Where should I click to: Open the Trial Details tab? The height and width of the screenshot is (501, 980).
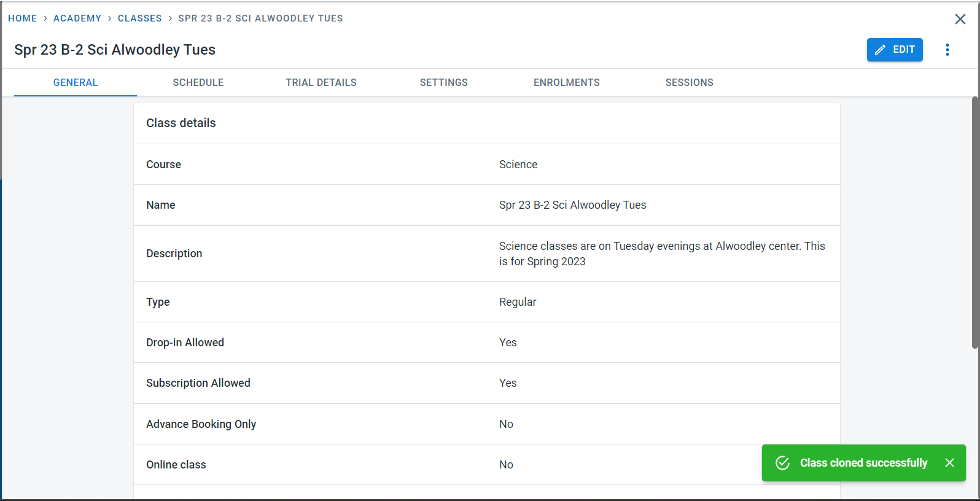pyautogui.click(x=321, y=82)
